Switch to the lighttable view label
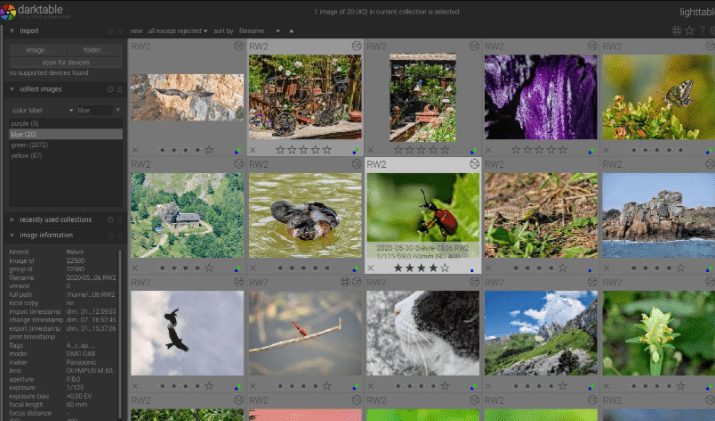Image resolution: width=715 pixels, height=421 pixels. (697, 12)
